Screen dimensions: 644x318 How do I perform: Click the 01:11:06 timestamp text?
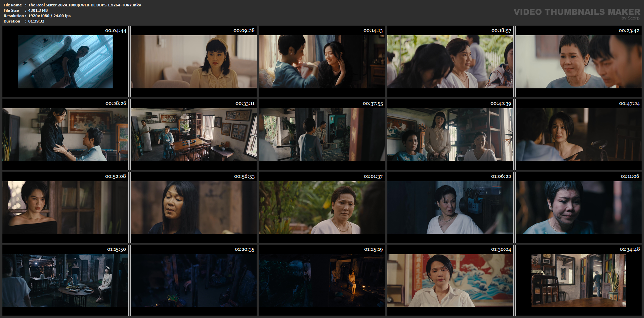(x=630, y=176)
